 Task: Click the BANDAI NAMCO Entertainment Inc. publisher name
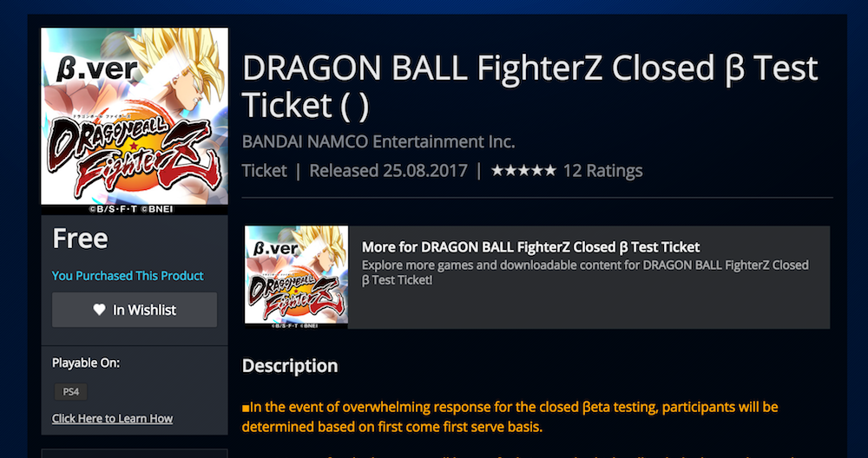click(378, 141)
